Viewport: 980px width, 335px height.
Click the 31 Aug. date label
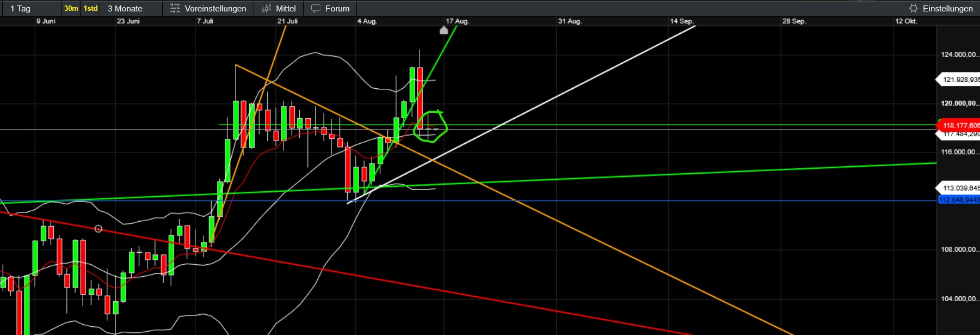pos(570,21)
